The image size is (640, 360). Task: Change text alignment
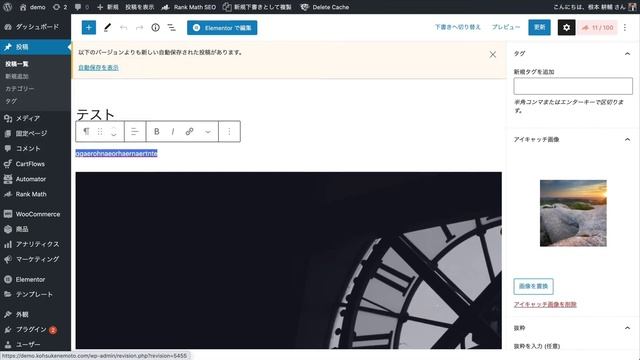coord(135,131)
